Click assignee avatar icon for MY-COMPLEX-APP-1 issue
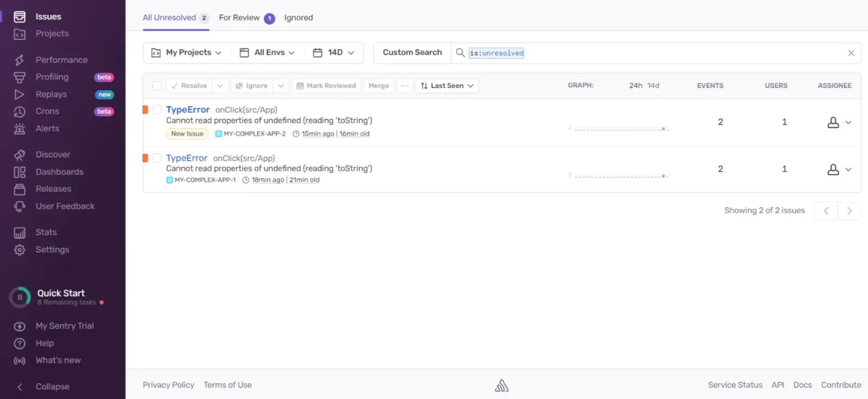This screenshot has width=868, height=399. 833,169
